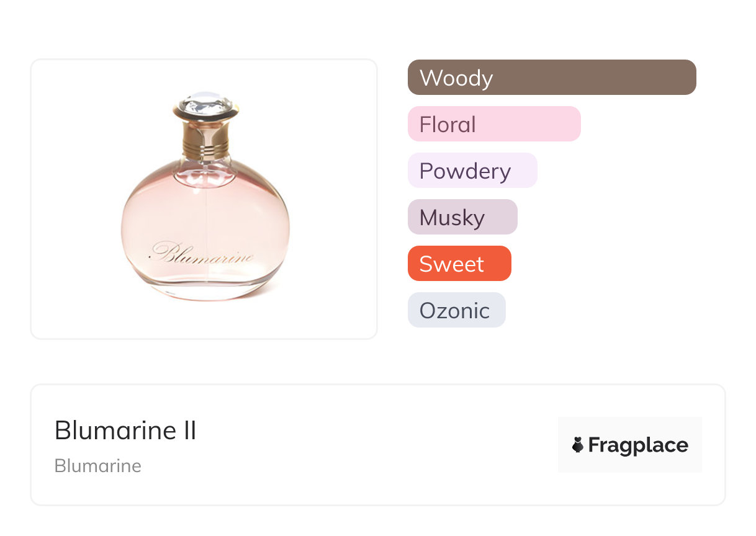The width and height of the screenshot is (756, 536).
Task: Click the Blumarine II fragrance title
Action: coord(125,430)
